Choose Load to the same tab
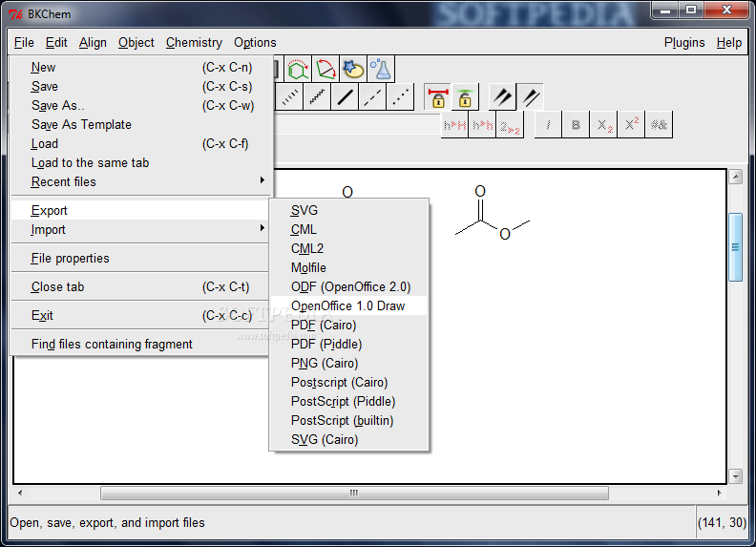The image size is (756, 547). click(x=141, y=163)
